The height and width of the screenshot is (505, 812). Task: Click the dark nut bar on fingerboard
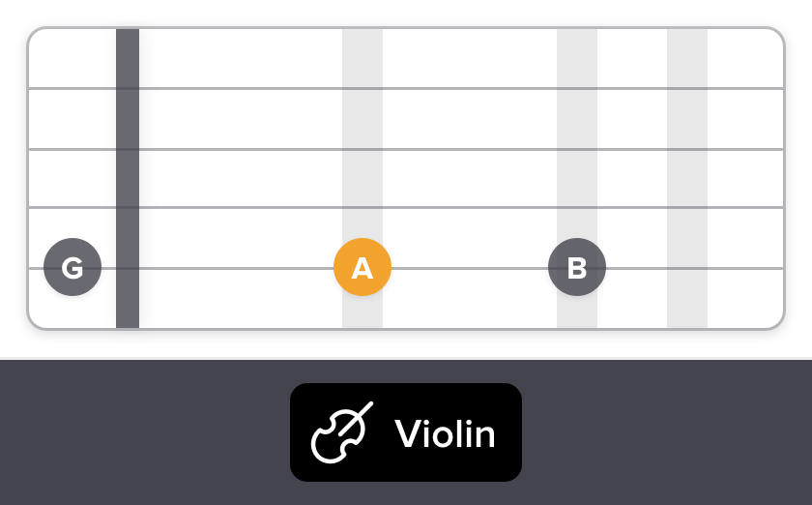pos(128,179)
